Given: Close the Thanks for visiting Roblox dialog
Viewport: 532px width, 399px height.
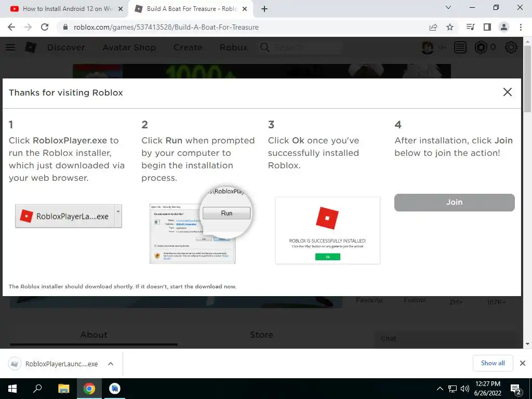Looking at the screenshot, I should coord(507,92).
